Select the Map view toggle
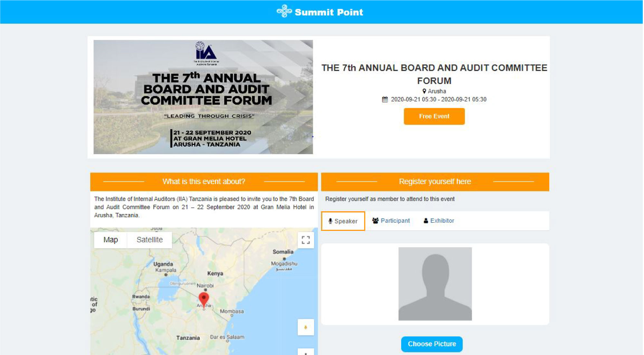The image size is (644, 355). click(110, 240)
